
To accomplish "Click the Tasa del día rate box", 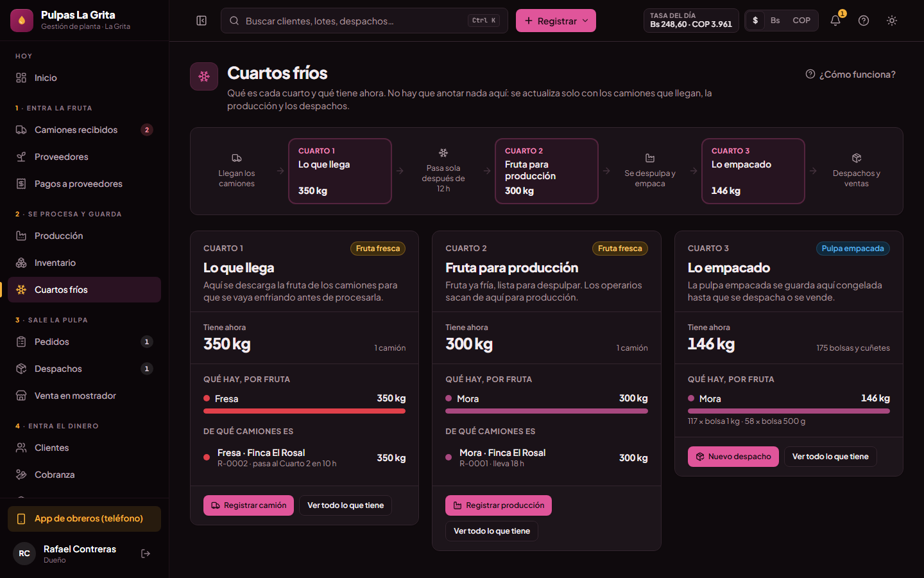I will click(691, 21).
